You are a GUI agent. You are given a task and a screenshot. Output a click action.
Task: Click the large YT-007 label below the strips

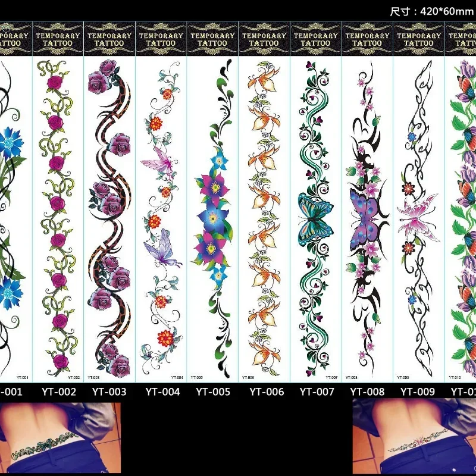pos(317,392)
